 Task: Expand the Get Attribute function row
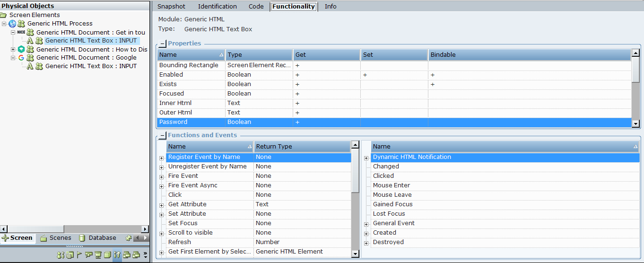(162, 205)
